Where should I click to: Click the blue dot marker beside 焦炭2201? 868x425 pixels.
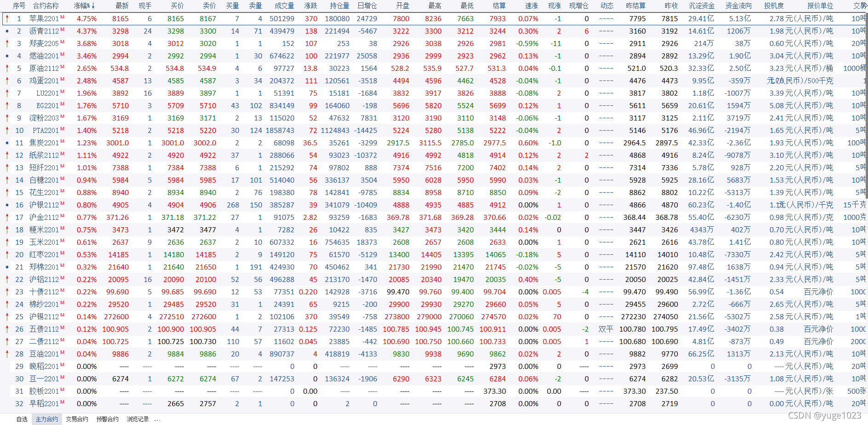pyautogui.click(x=7, y=143)
